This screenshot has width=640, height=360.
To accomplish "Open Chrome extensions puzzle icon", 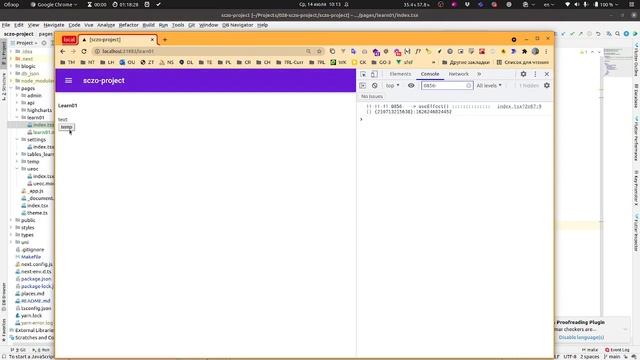I will [x=524, y=51].
